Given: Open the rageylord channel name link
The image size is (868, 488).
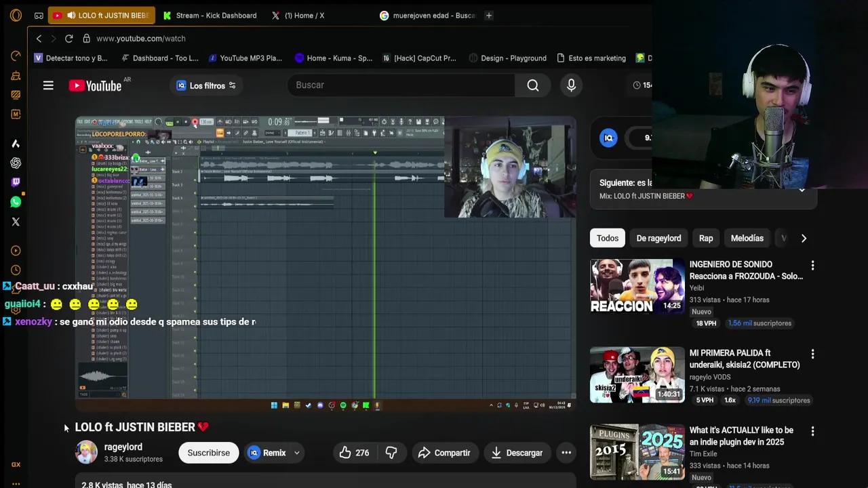Looking at the screenshot, I should click(x=123, y=447).
